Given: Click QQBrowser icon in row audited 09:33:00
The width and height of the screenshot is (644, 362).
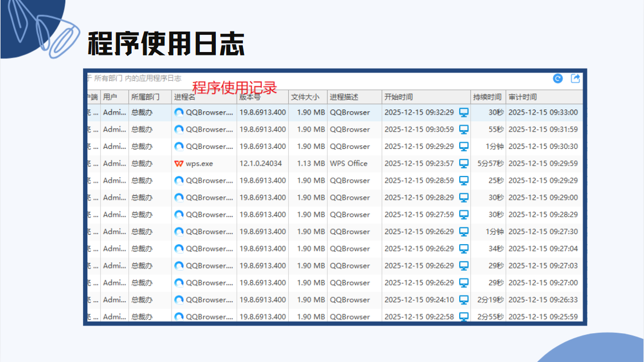Looking at the screenshot, I should tap(179, 112).
